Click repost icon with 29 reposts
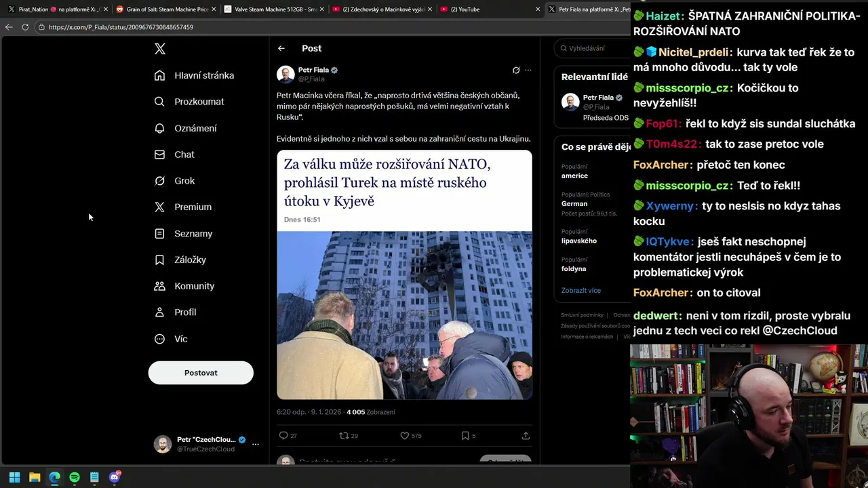Viewport: 868px width, 488px height. point(344,436)
